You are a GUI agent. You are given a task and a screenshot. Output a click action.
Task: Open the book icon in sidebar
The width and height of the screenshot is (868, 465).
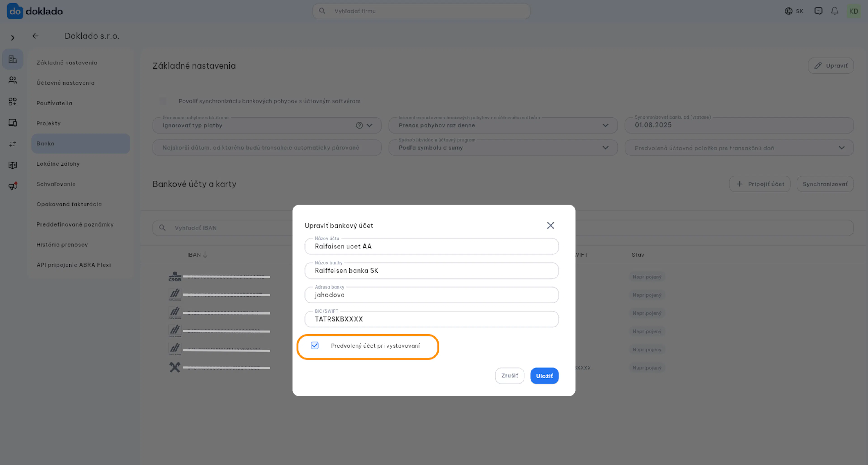pos(13,165)
